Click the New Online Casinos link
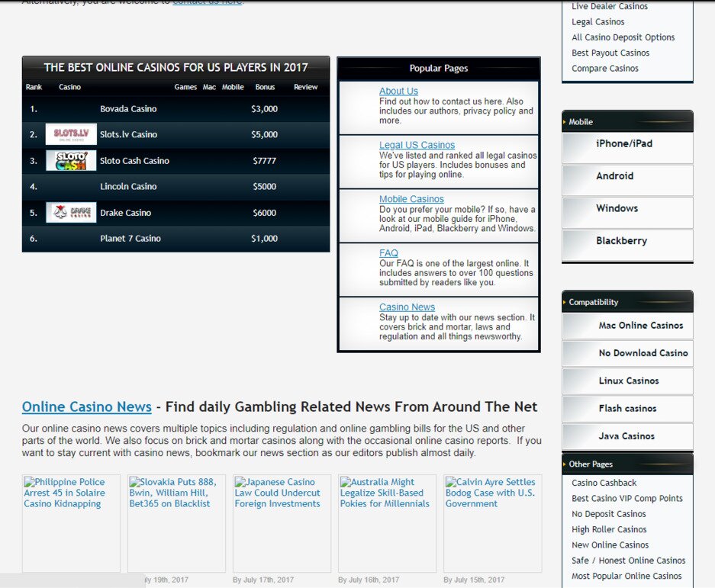Screen dimensions: 715x588 coord(610,545)
